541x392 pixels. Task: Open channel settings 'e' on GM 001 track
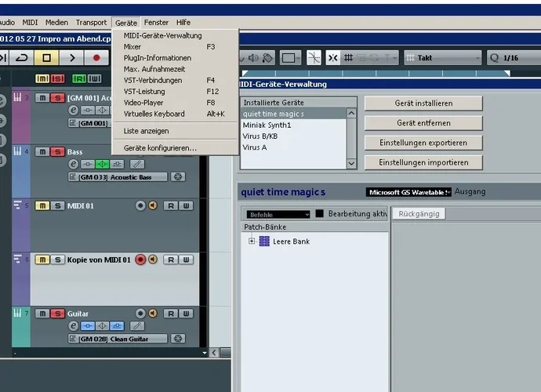pyautogui.click(x=73, y=110)
